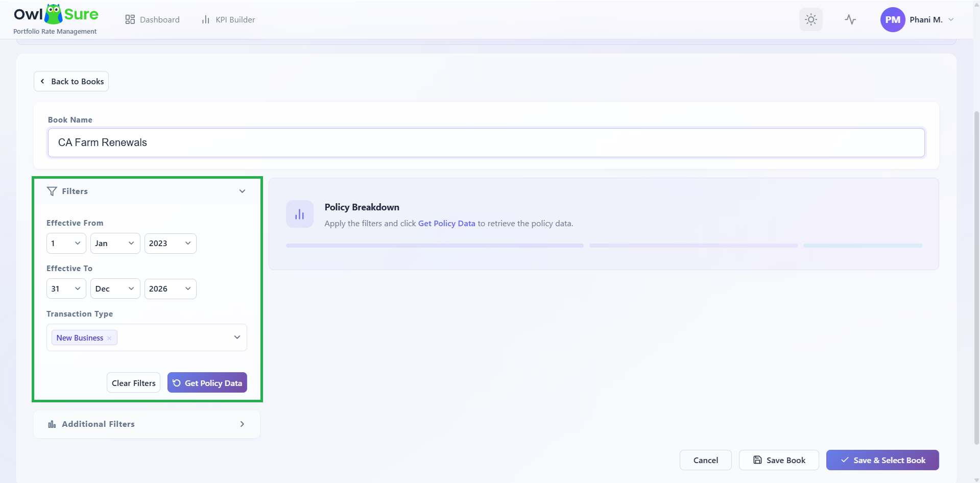Click the Save Book button

point(779,460)
